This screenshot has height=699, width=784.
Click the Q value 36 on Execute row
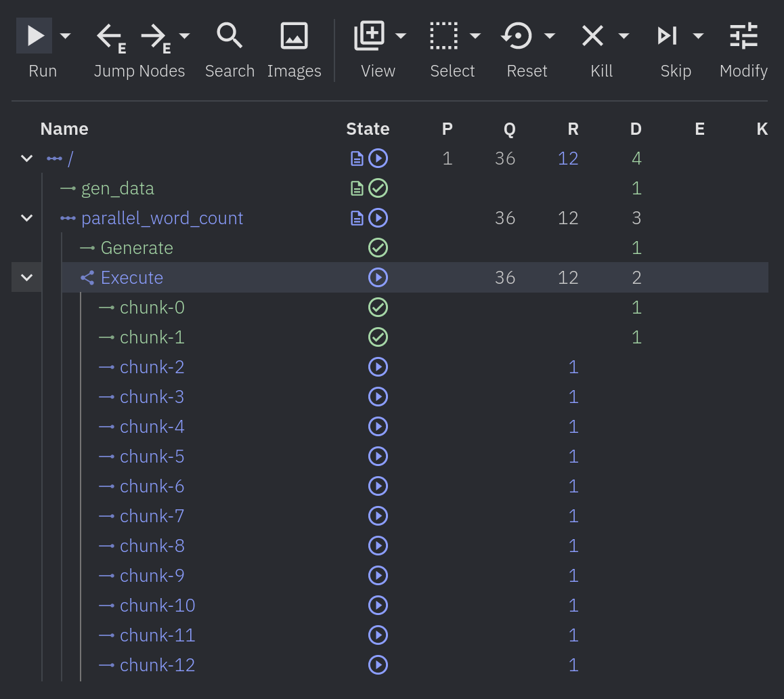click(x=506, y=278)
